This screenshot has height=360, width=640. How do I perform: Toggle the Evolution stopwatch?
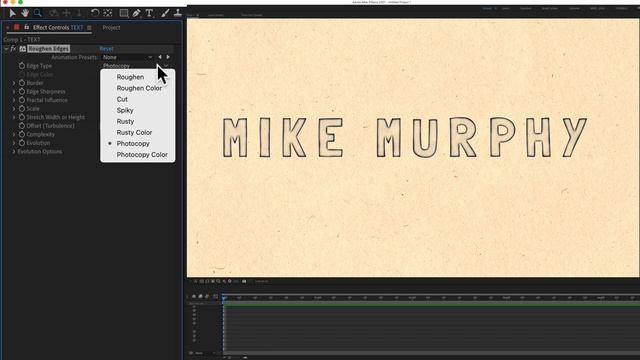pos(22,143)
